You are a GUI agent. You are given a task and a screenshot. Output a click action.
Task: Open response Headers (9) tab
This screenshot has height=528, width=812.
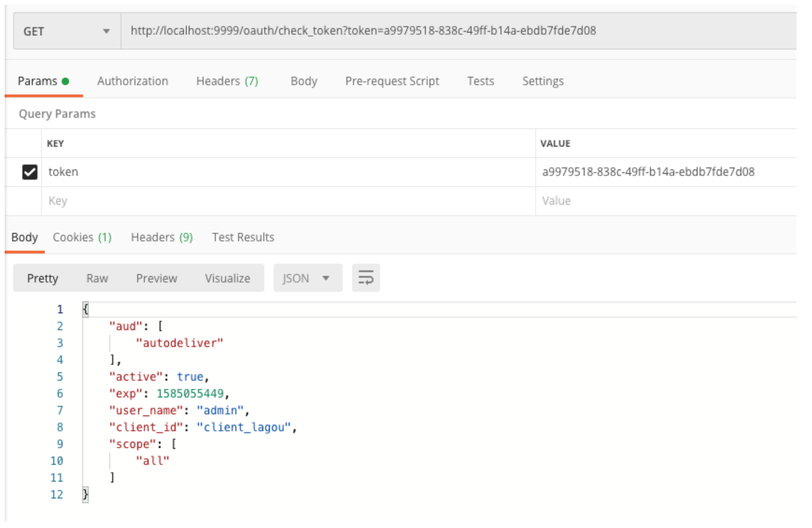click(x=162, y=237)
